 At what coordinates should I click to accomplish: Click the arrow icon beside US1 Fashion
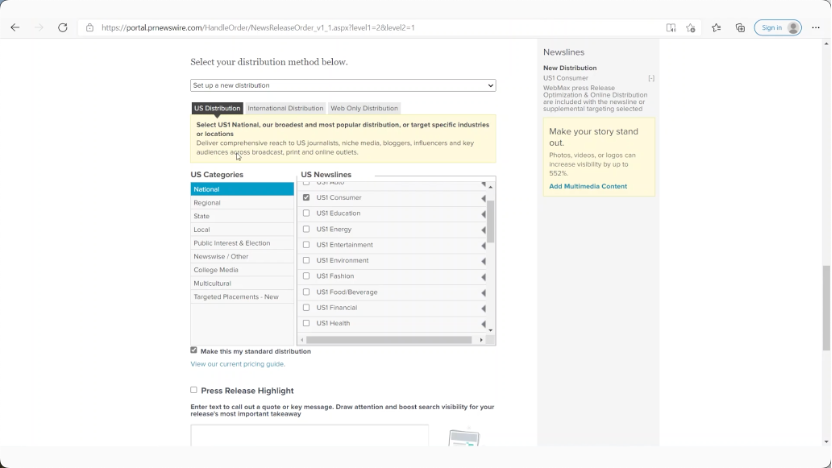(483, 277)
